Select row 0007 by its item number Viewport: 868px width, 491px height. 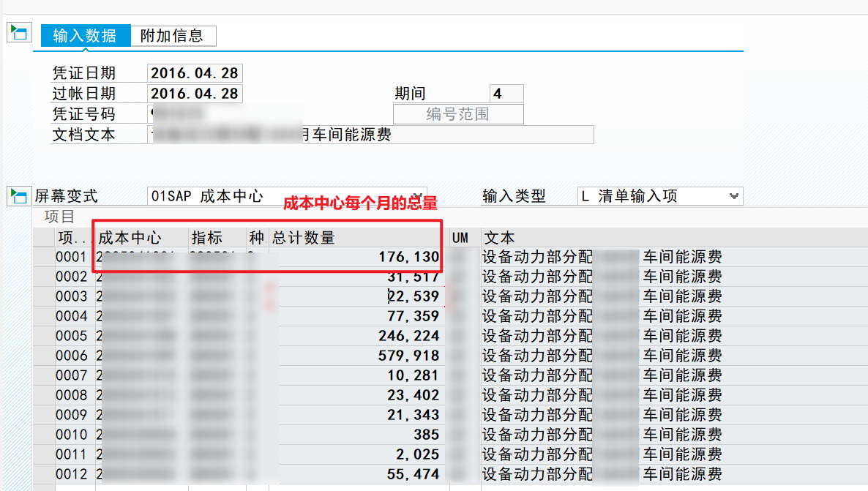(x=72, y=375)
